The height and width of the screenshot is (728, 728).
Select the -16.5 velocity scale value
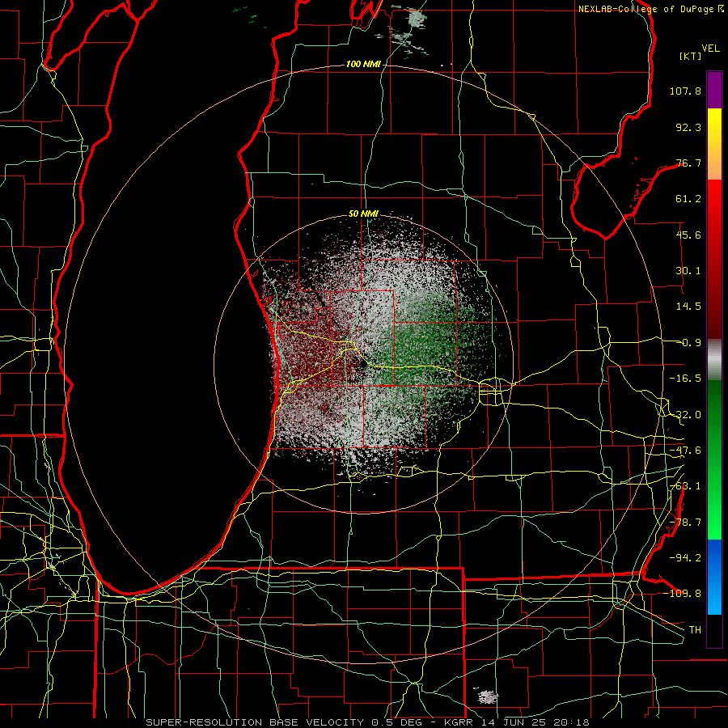(685, 379)
